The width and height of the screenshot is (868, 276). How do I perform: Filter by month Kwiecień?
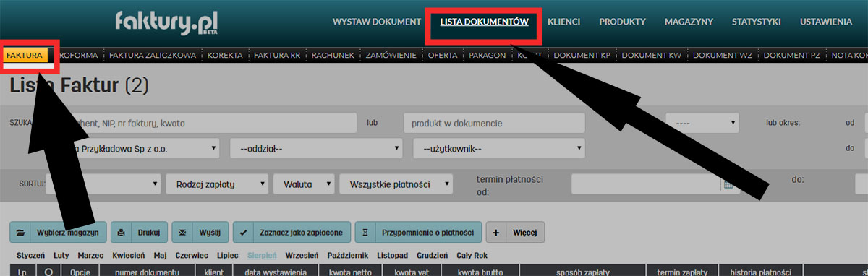pyautogui.click(x=129, y=256)
